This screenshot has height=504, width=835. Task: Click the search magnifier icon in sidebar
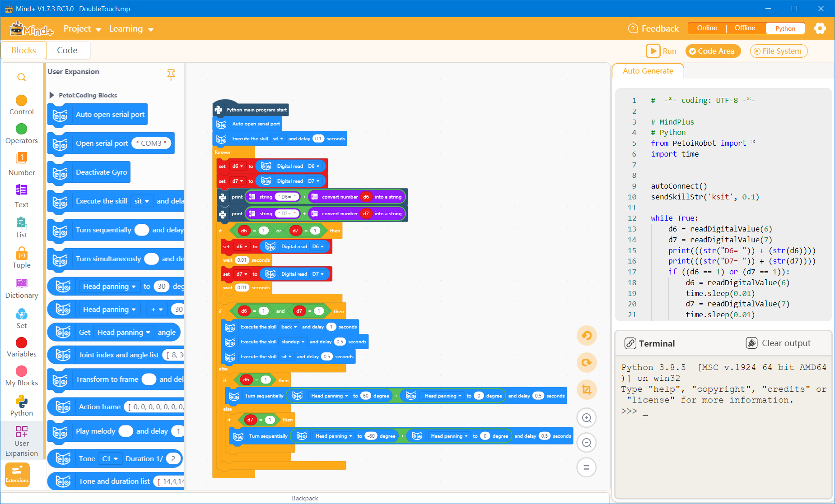click(x=21, y=78)
